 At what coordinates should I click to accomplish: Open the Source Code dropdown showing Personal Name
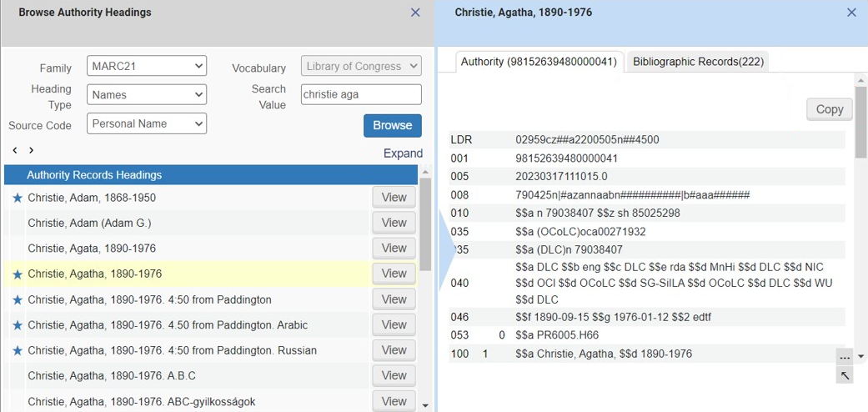(x=147, y=123)
